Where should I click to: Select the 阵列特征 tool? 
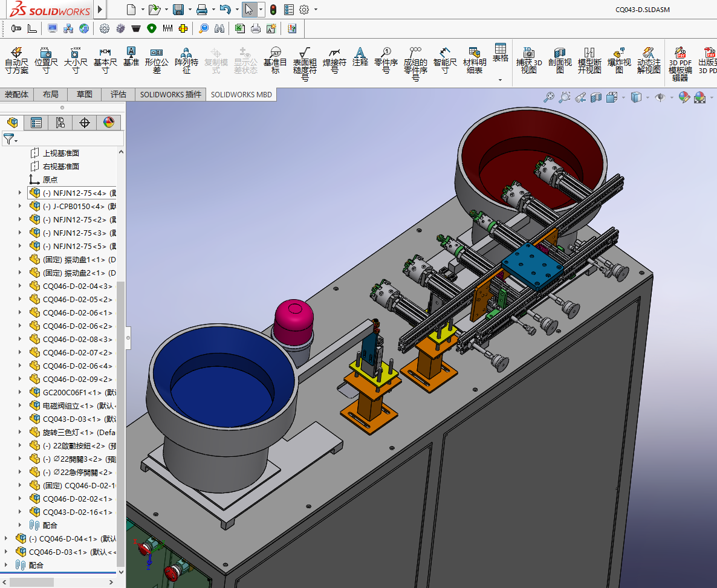click(x=186, y=61)
